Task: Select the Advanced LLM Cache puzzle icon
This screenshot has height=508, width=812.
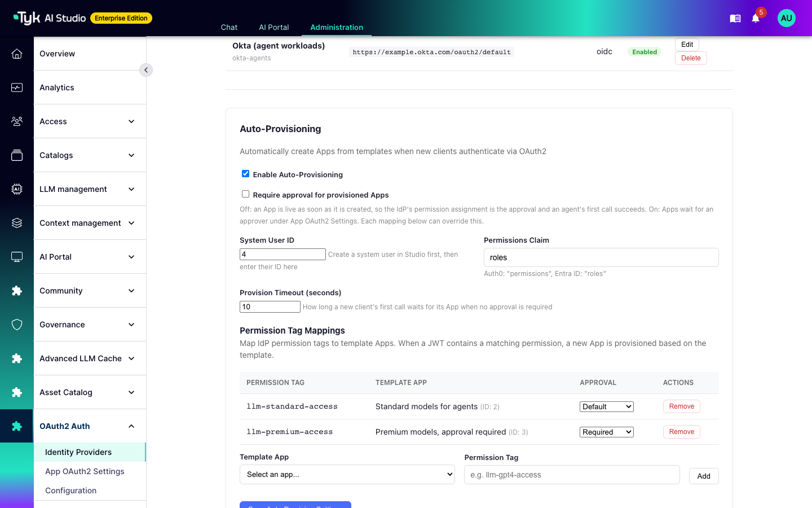Action: coord(17,358)
